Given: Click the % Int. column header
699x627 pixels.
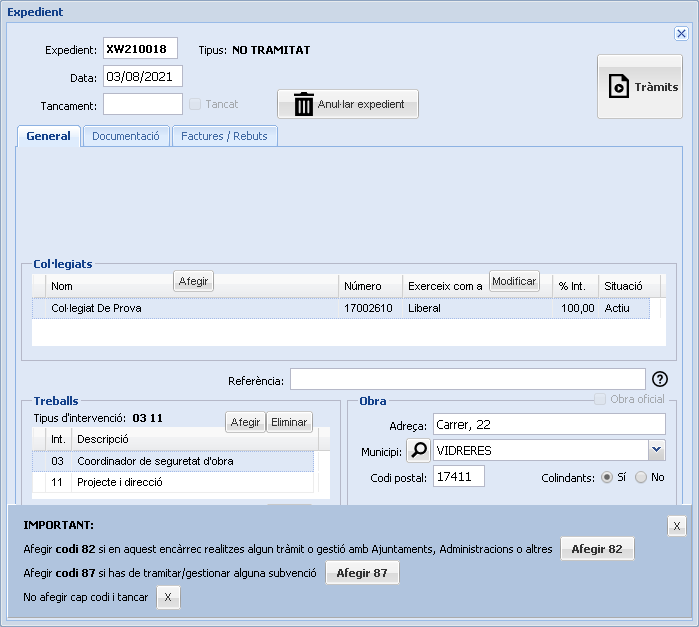Looking at the screenshot, I should 576,286.
